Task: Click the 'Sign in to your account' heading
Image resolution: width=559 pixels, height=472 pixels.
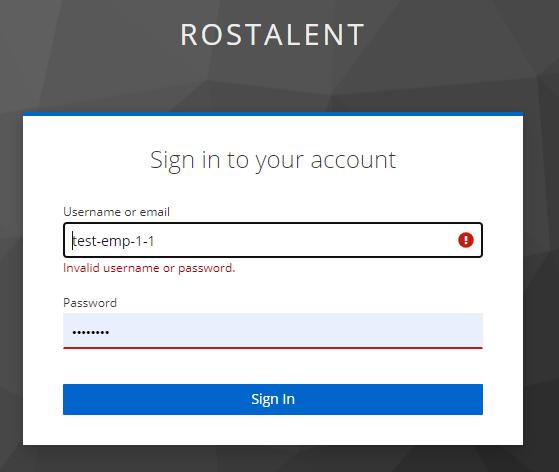Action: point(273,160)
